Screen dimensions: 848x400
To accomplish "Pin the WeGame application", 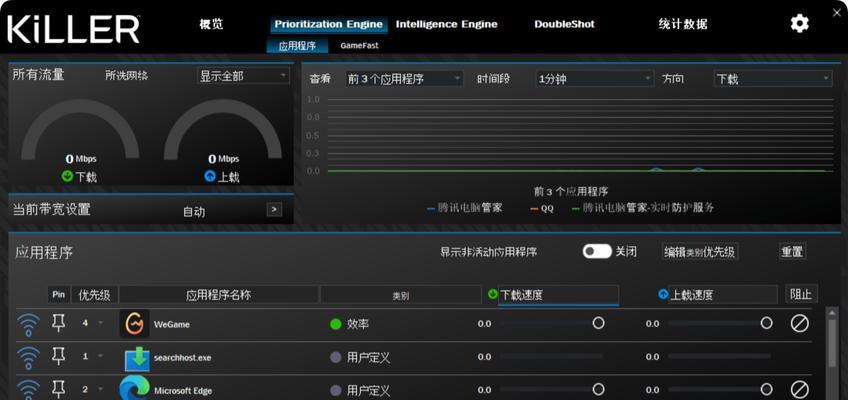I will (x=58, y=323).
